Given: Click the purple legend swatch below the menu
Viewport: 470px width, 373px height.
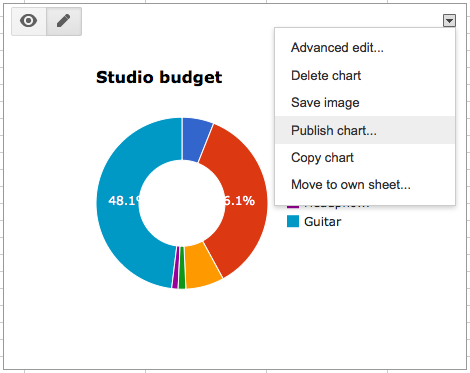Looking at the screenshot, I should [x=293, y=207].
